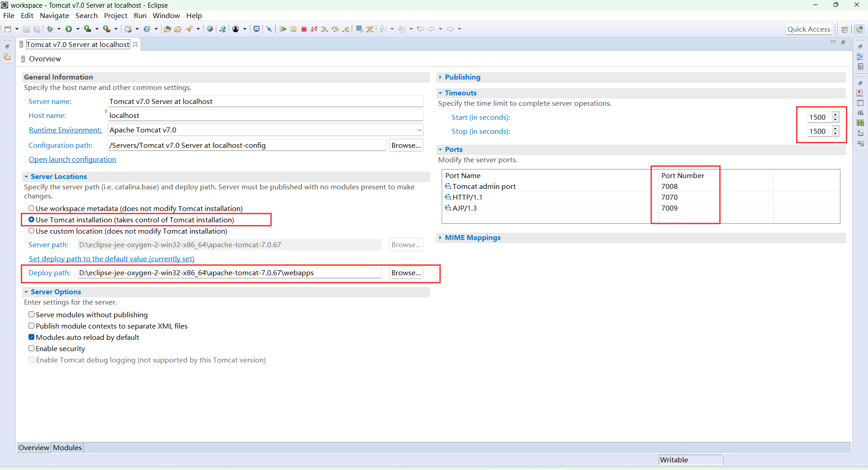
Task: Check the Enable security option
Action: click(x=32, y=348)
